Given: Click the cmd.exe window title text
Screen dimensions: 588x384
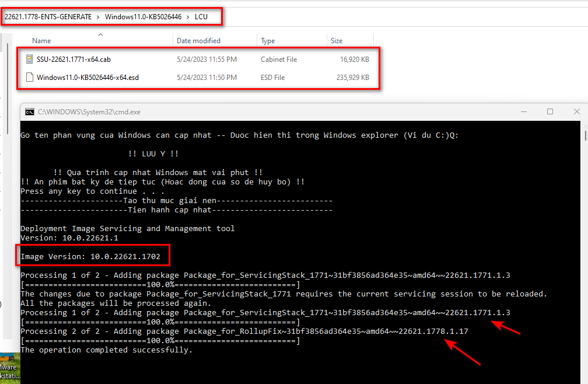Looking at the screenshot, I should tap(89, 111).
